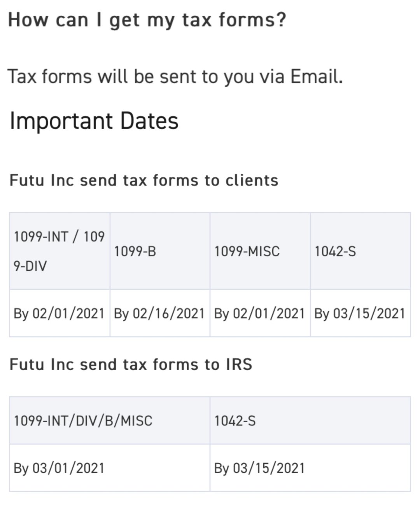Viewport: 420px width, 525px height.
Task: Click "By 03/15/2021" in the IRS table
Action: click(x=259, y=468)
